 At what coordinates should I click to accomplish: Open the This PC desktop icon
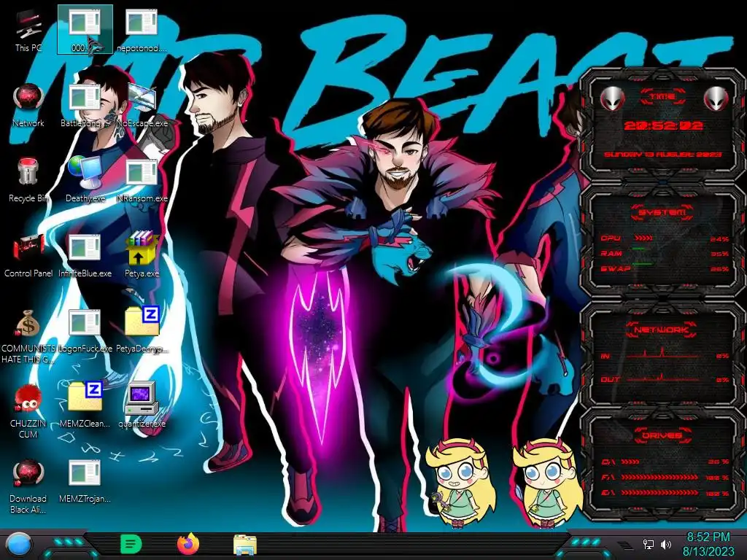(x=28, y=31)
